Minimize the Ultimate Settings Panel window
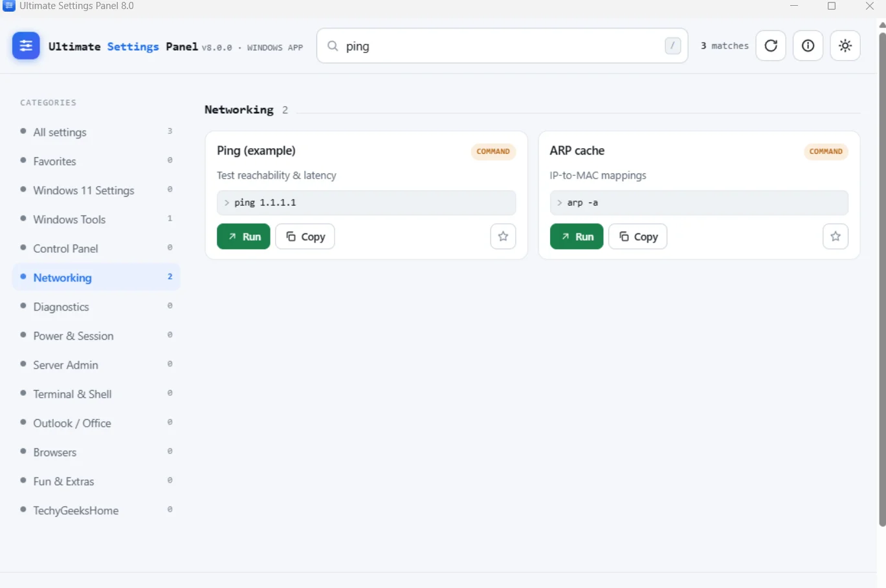Image resolution: width=886 pixels, height=588 pixels. coord(794,6)
